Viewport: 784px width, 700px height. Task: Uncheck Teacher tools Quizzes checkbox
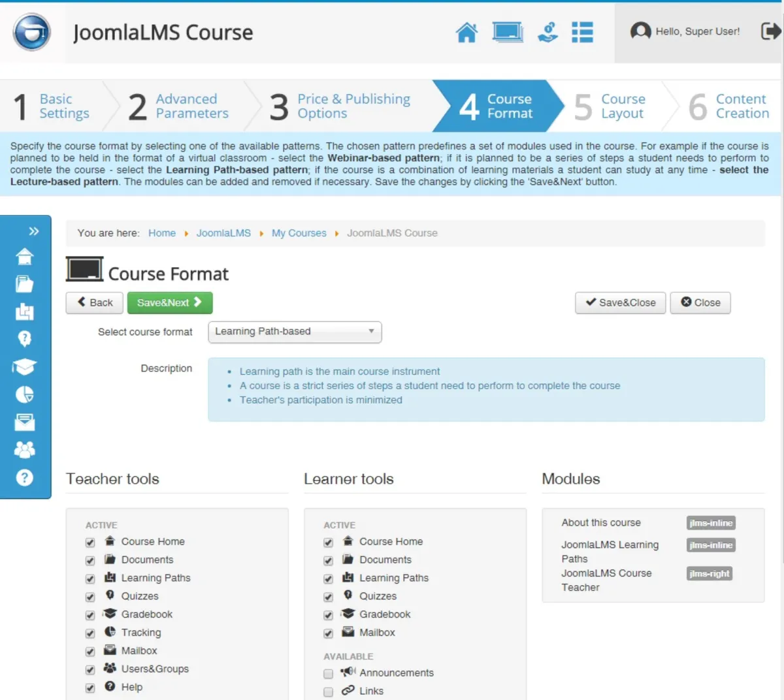pos(90,597)
